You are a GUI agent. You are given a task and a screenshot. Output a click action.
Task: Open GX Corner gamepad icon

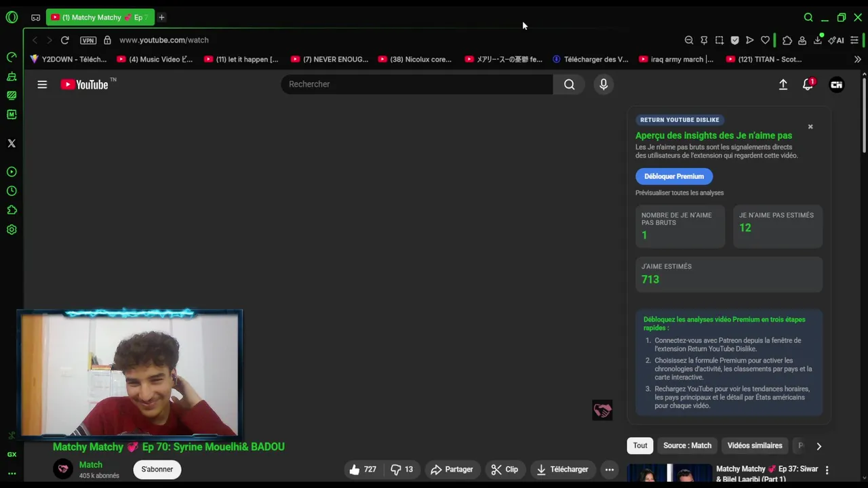coord(35,18)
